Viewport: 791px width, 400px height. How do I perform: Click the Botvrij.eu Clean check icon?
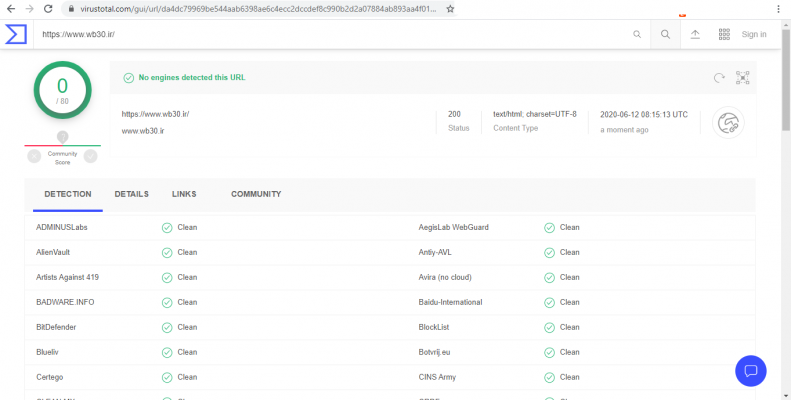[549, 353]
